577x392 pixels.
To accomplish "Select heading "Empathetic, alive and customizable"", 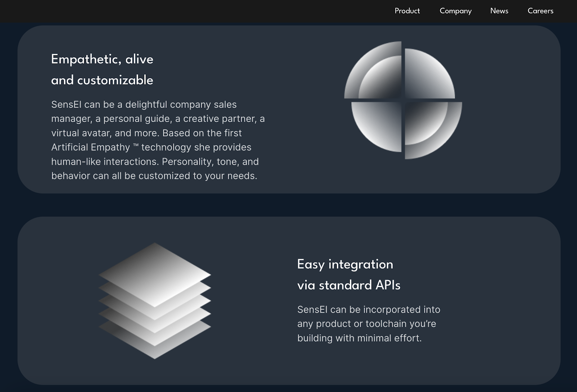I will pos(102,70).
